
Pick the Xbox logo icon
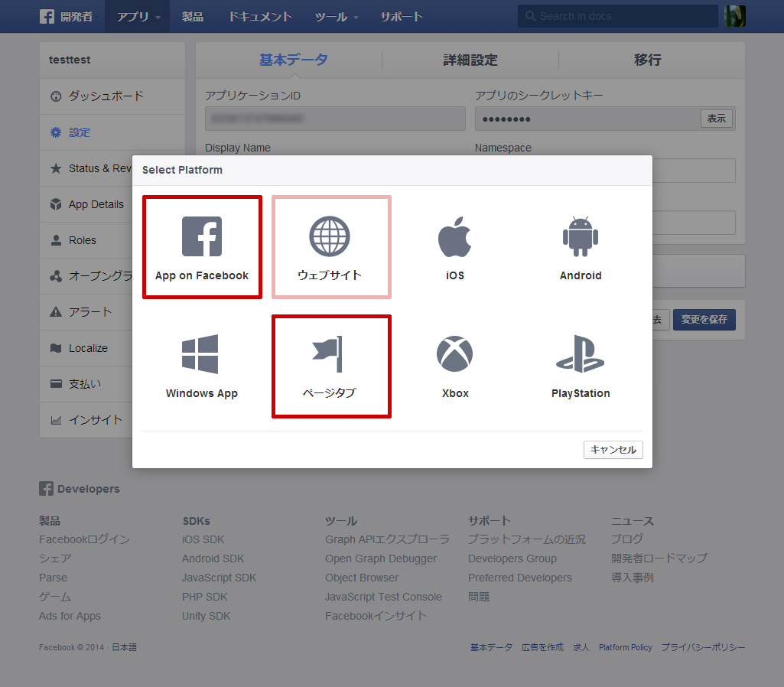pos(455,354)
